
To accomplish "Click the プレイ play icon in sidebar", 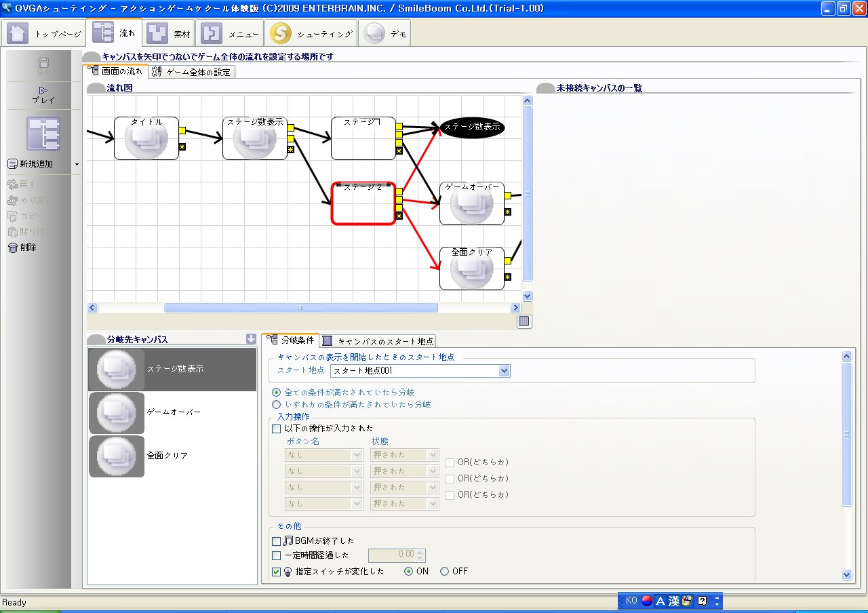I will 43,90.
